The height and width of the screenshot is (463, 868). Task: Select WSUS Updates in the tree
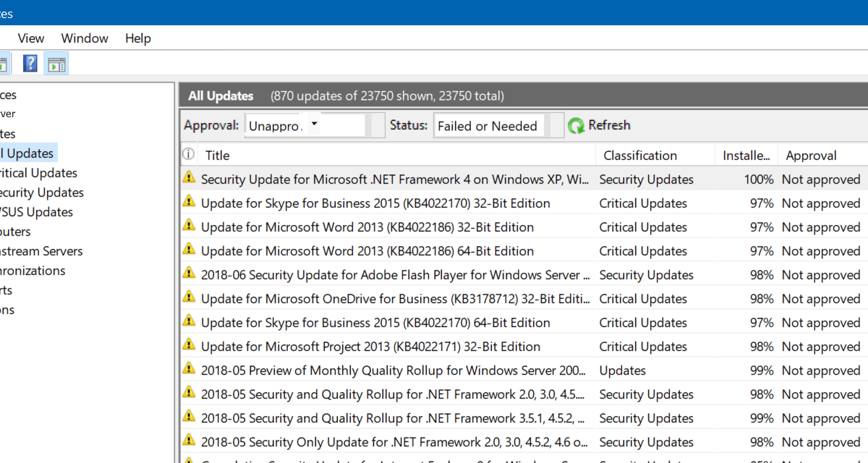point(36,212)
